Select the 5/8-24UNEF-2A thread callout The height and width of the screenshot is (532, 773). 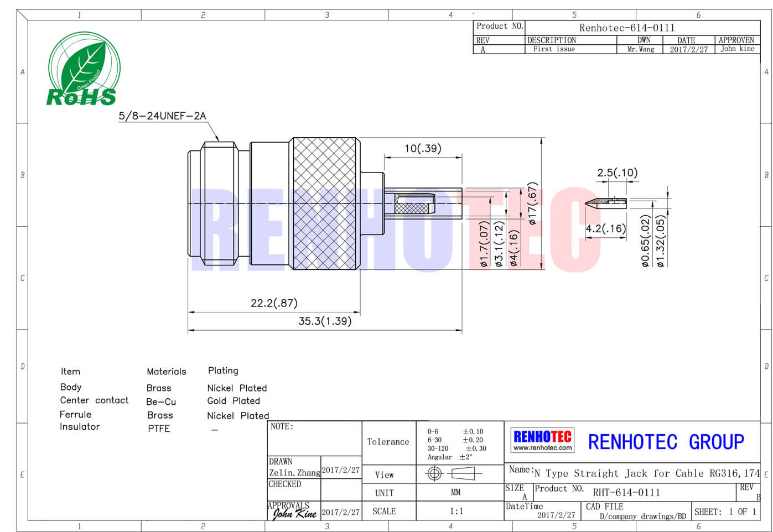[162, 116]
